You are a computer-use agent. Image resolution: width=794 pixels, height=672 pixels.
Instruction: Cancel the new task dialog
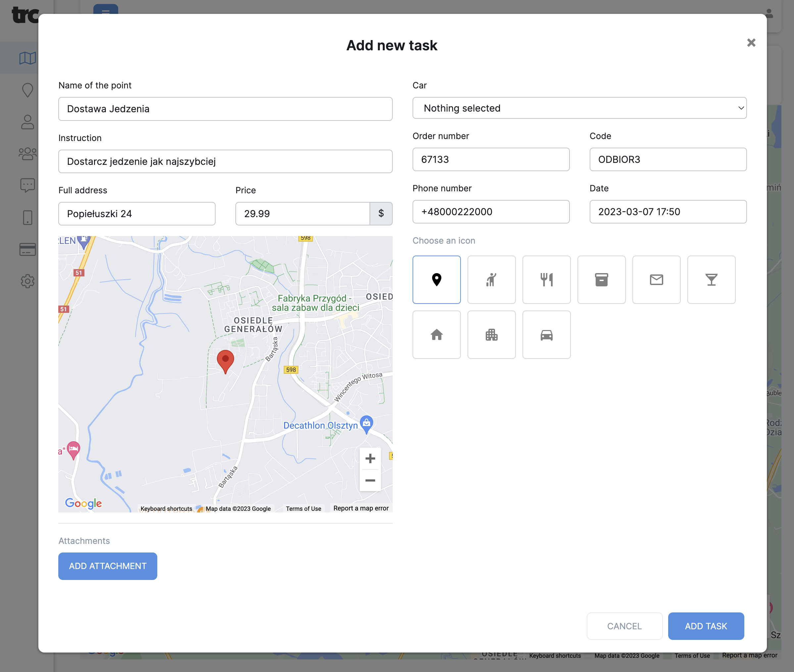pos(624,626)
